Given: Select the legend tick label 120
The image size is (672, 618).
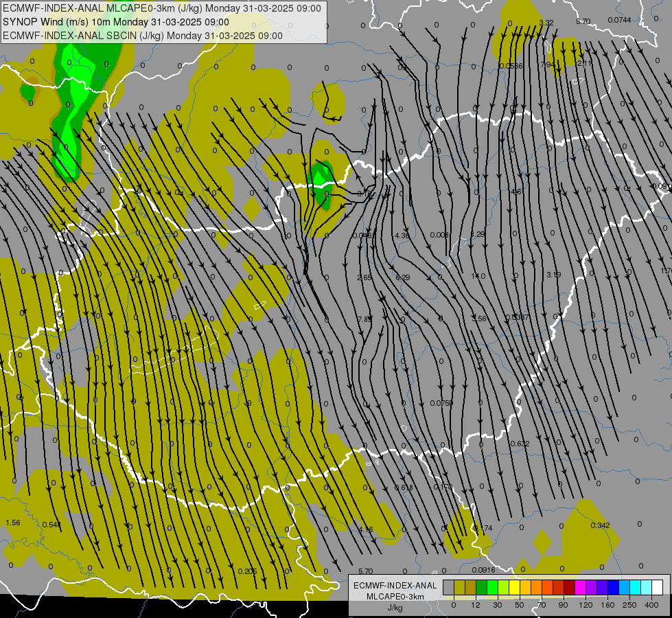Looking at the screenshot, I should click(586, 605).
